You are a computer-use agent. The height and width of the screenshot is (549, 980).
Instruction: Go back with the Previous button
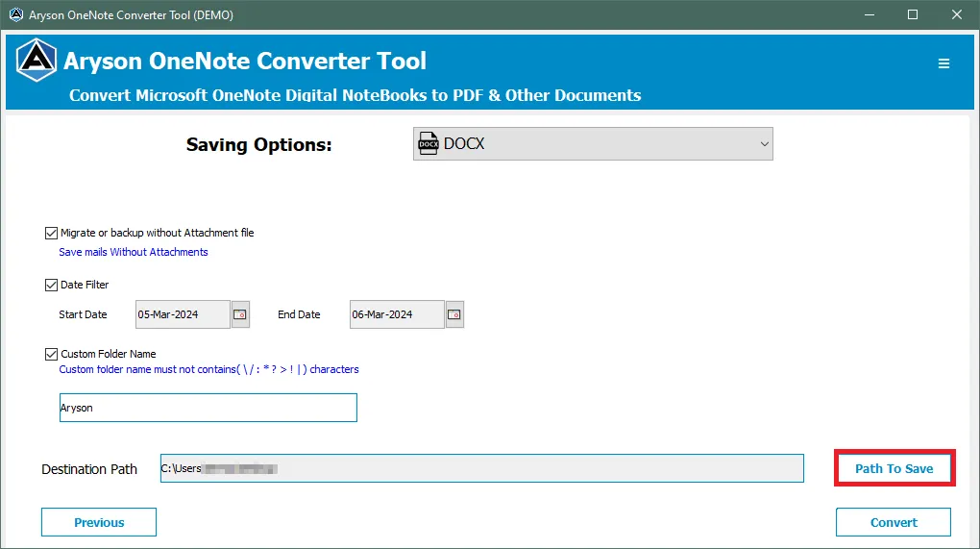(99, 522)
